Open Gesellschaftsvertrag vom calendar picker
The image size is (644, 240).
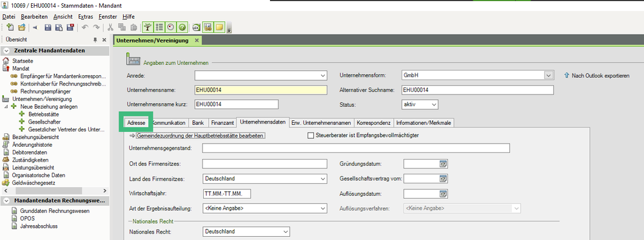pos(443,179)
